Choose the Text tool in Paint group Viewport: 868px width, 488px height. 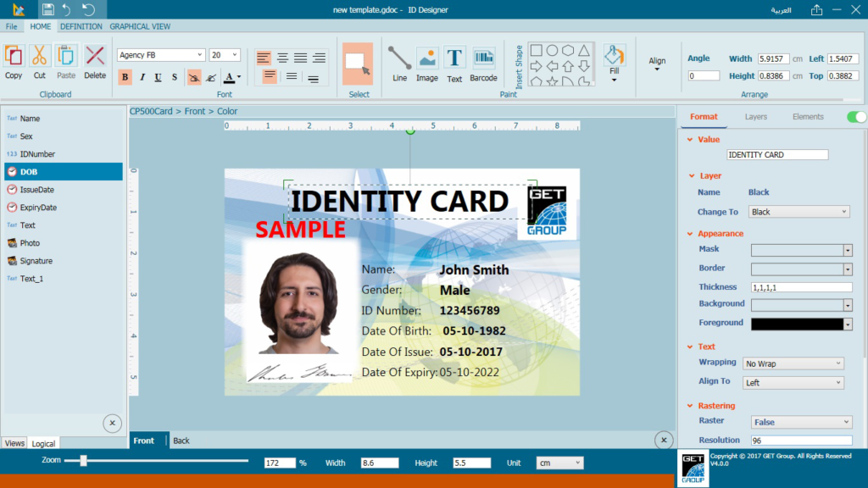coord(455,64)
